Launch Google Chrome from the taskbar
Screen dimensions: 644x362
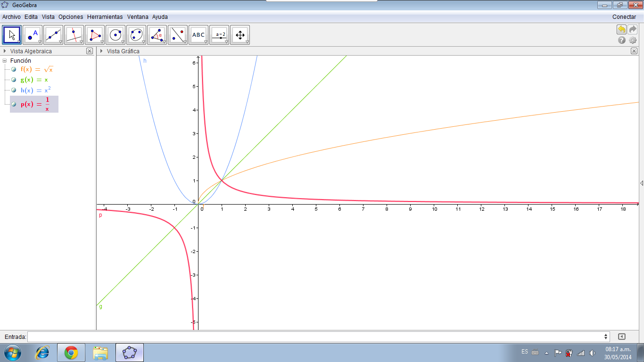[71, 353]
